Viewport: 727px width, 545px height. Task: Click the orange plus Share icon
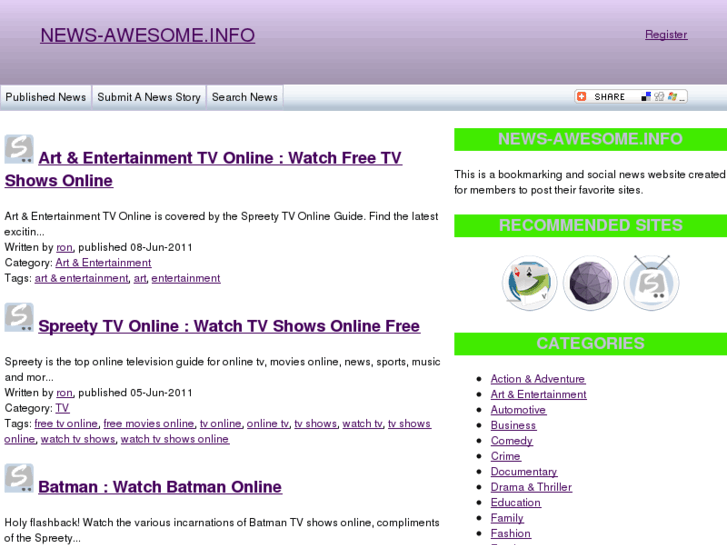point(581,96)
